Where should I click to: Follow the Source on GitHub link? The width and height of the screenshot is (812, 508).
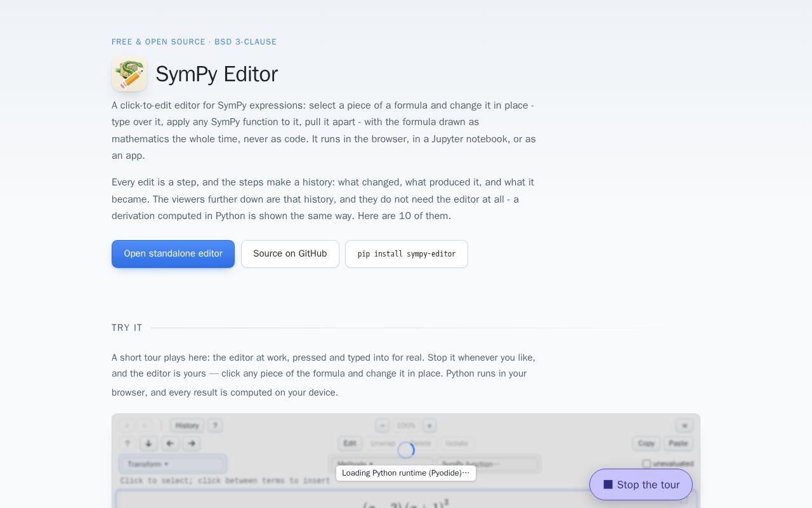point(290,254)
